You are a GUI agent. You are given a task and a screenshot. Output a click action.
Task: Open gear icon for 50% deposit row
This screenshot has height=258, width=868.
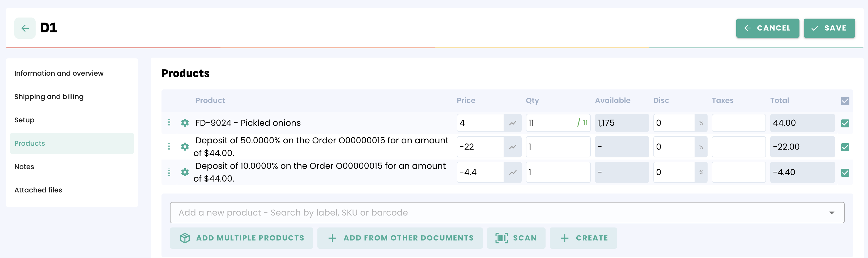pyautogui.click(x=185, y=147)
